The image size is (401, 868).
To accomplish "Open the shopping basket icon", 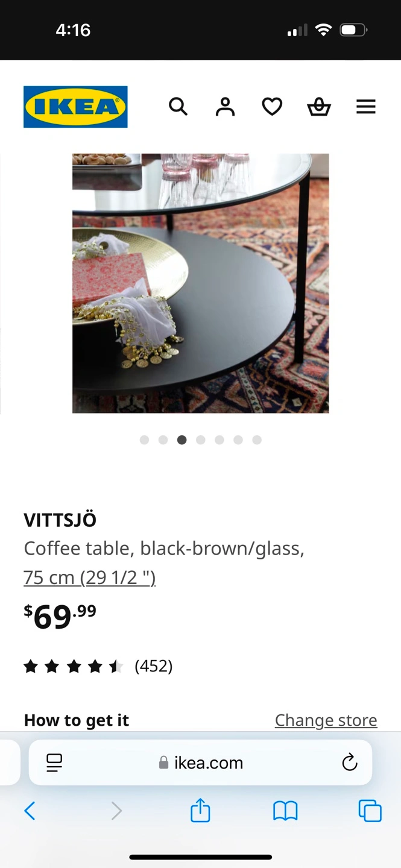I will (319, 107).
